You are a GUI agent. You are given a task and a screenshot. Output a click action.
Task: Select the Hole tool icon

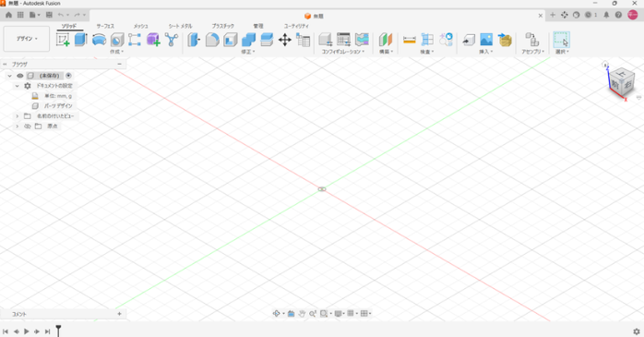point(117,40)
